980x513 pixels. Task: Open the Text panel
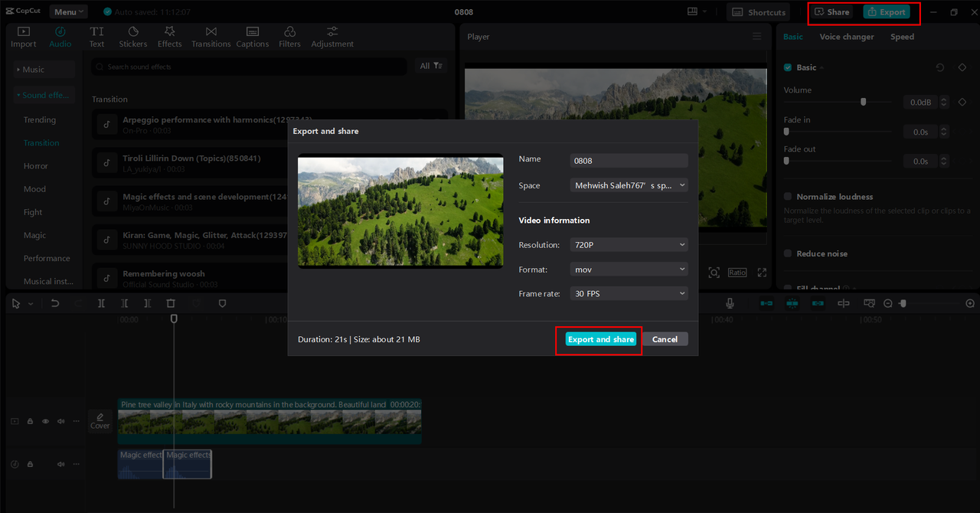[96, 37]
